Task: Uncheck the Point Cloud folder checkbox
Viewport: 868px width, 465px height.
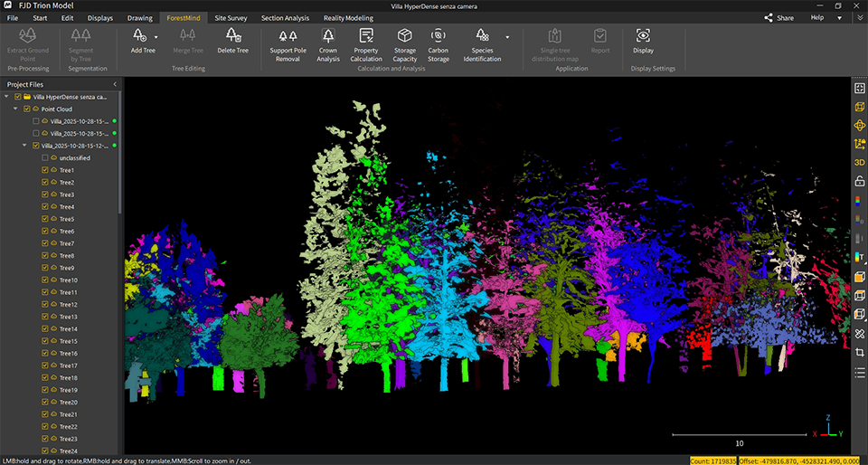Action: click(26, 109)
